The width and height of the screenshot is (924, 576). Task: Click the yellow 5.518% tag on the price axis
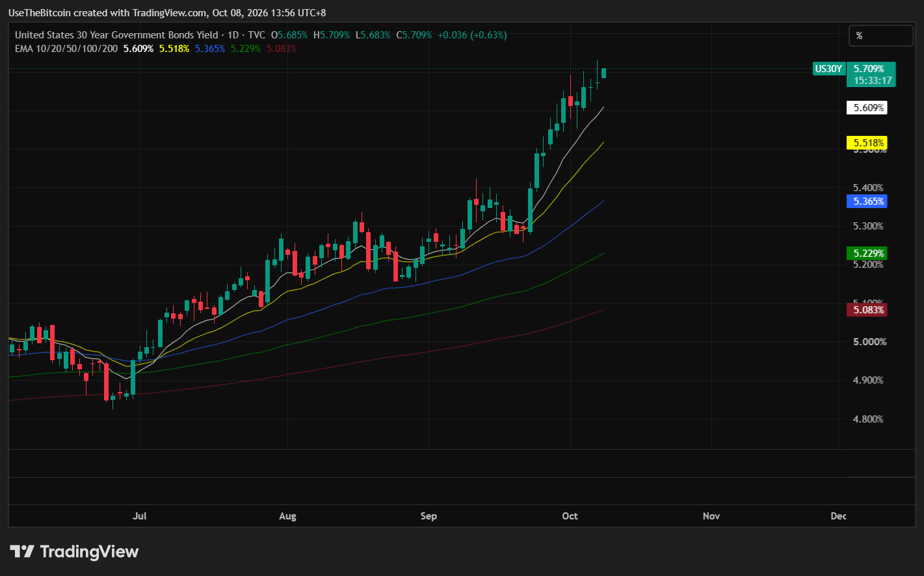[x=867, y=143]
